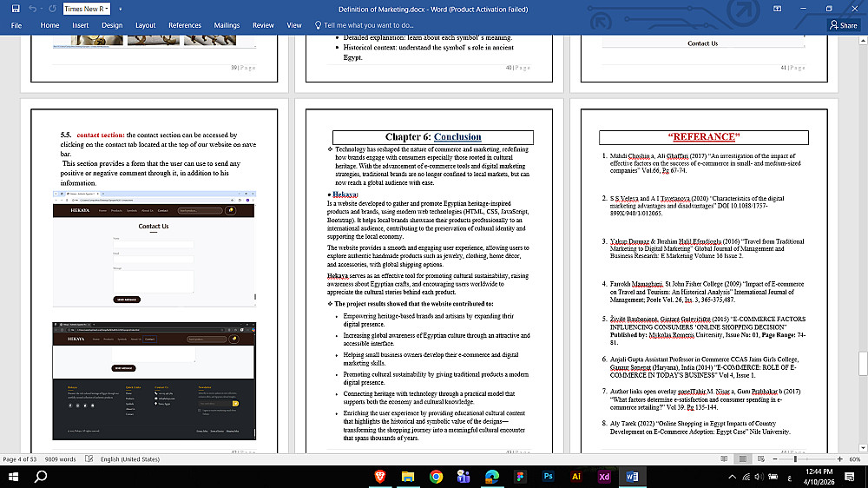Click the "Chapter 6:" heading text
The width and height of the screenshot is (868, 488).
click(x=409, y=137)
